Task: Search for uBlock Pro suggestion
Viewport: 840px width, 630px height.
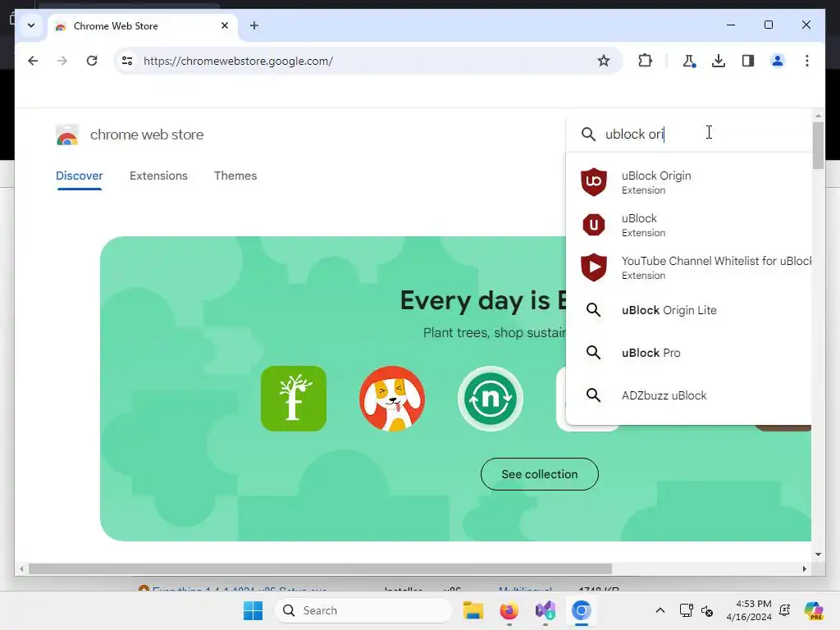Action: [x=689, y=353]
